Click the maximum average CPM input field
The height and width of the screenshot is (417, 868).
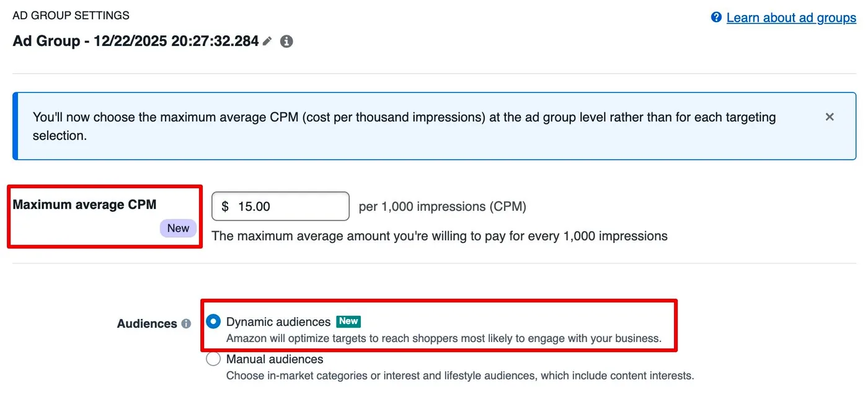click(281, 206)
